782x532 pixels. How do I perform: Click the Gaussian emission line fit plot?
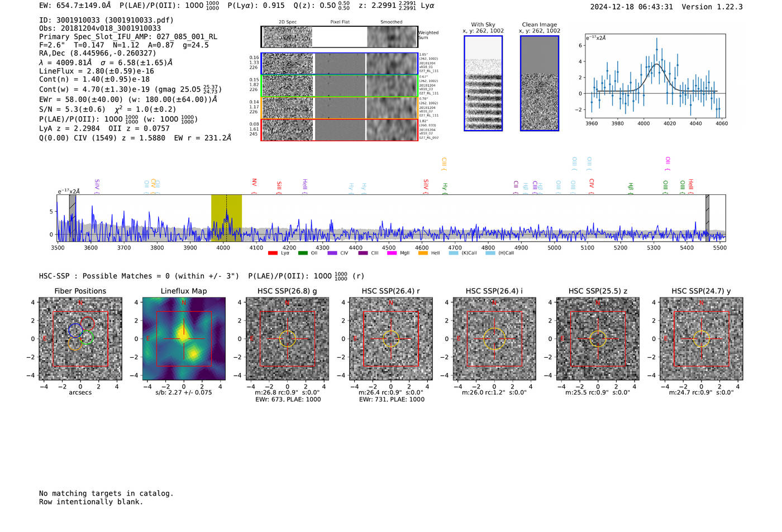tap(655, 76)
